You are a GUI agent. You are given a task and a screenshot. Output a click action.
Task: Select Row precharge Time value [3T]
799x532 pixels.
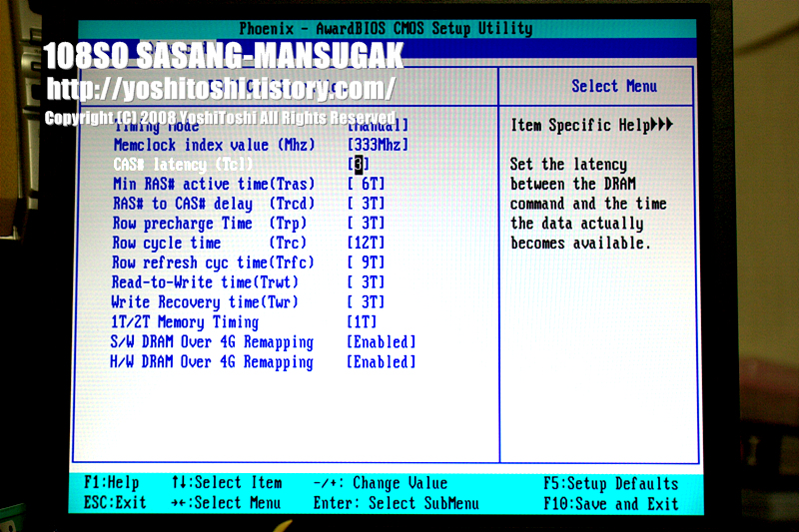coord(366,224)
